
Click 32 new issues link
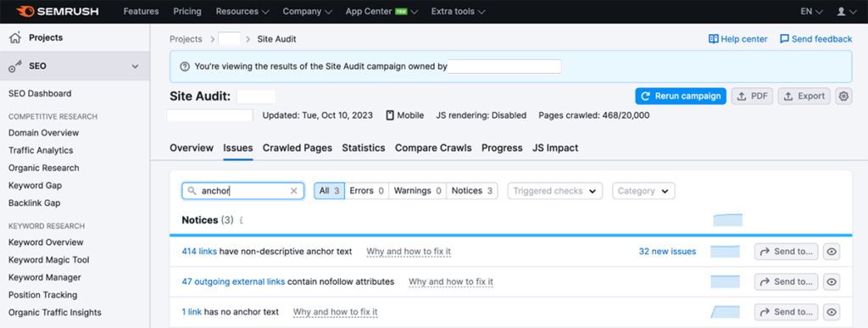pos(668,252)
